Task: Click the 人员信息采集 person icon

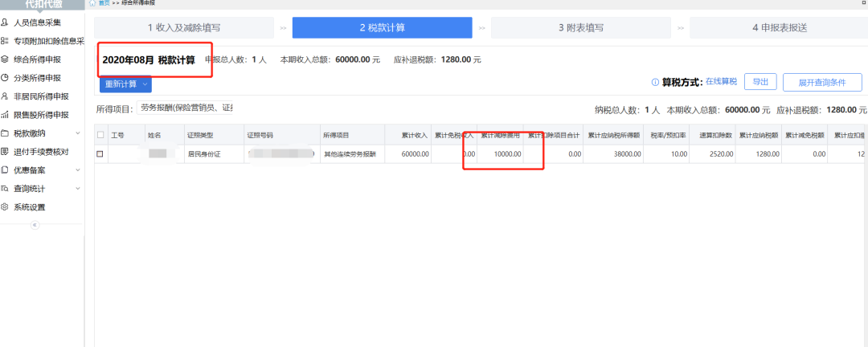Action: [6, 22]
